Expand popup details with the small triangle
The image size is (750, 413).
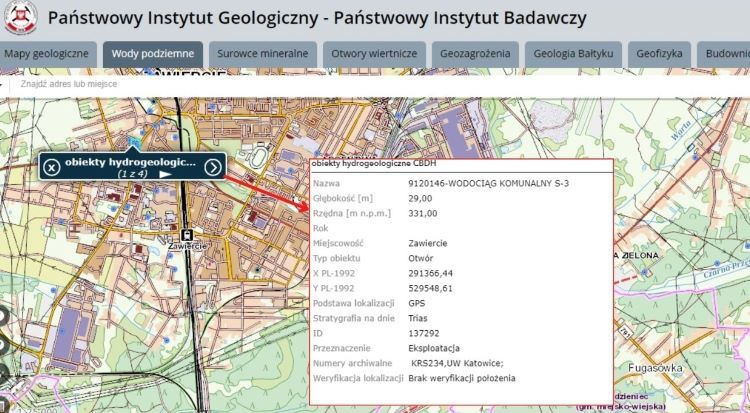click(x=165, y=174)
